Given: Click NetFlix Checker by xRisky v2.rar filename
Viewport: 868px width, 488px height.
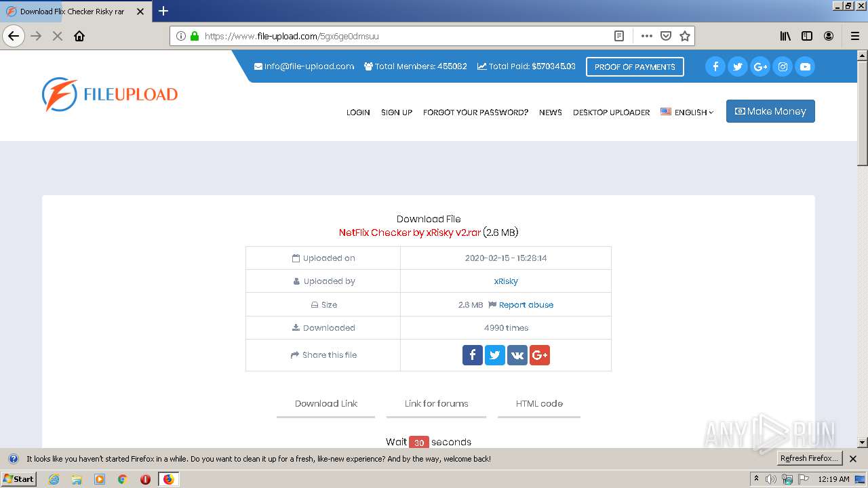Looking at the screenshot, I should [x=410, y=232].
